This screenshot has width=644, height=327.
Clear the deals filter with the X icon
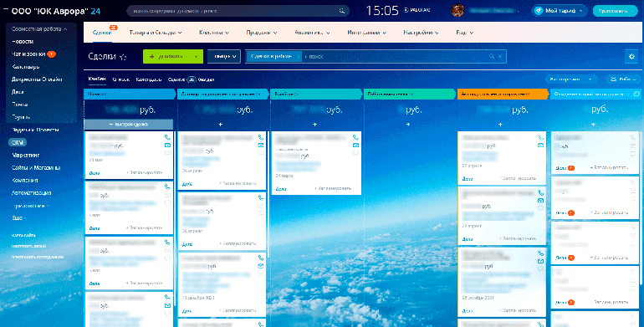point(500,56)
